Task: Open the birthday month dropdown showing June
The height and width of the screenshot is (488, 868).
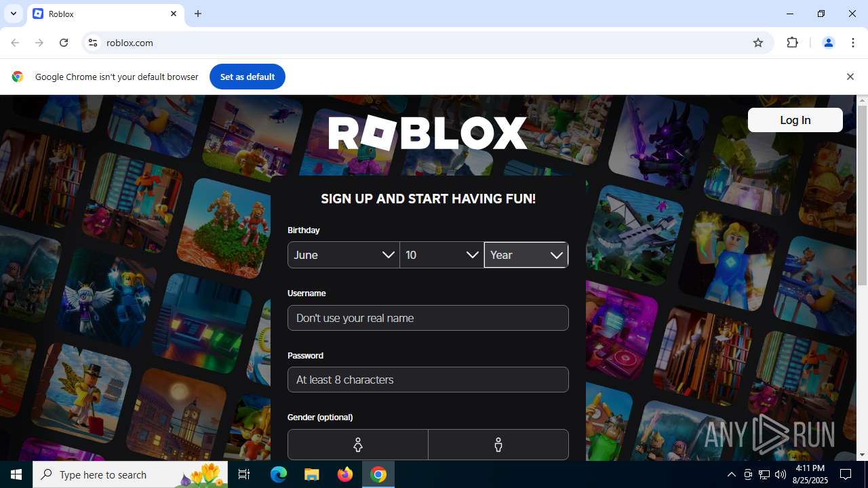Action: coord(343,255)
